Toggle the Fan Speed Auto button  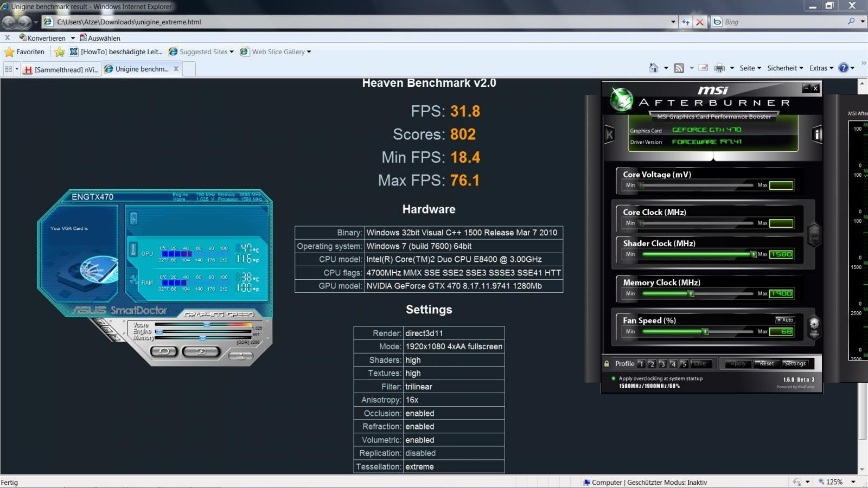785,320
